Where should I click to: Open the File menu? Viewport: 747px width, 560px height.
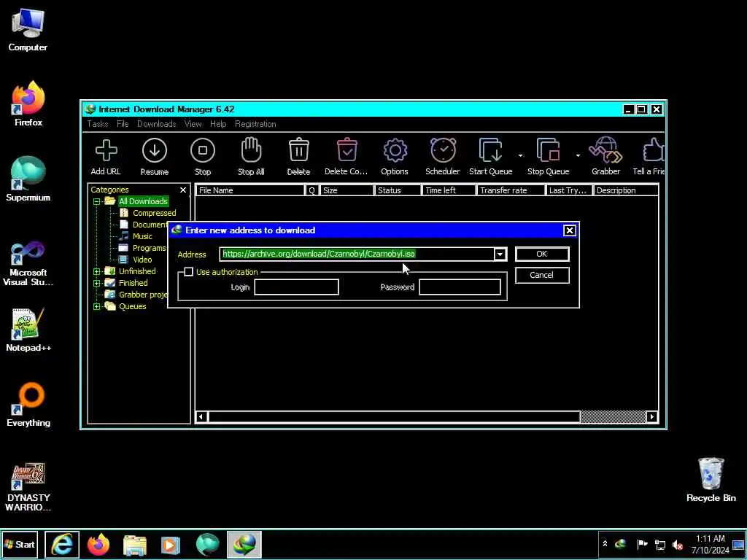tap(123, 124)
